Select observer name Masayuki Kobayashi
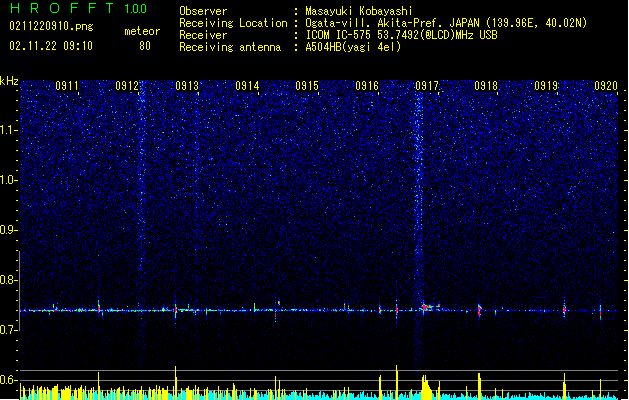The width and height of the screenshot is (629, 400). point(359,11)
